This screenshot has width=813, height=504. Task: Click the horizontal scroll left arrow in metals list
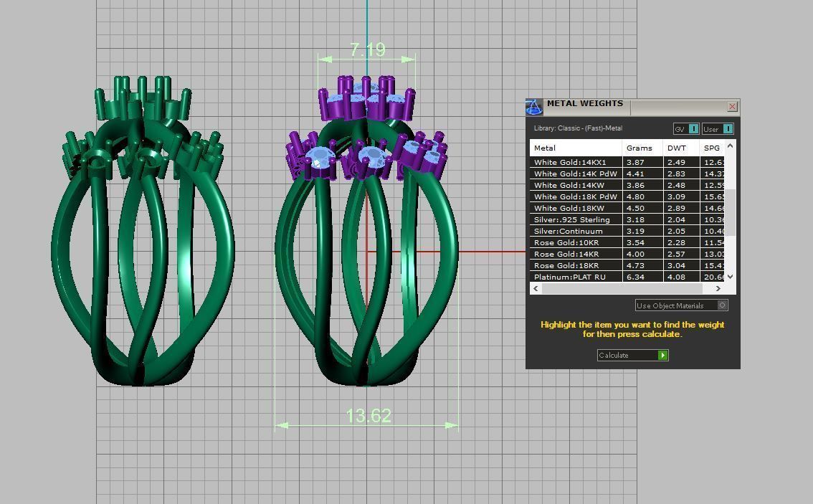[x=536, y=288]
